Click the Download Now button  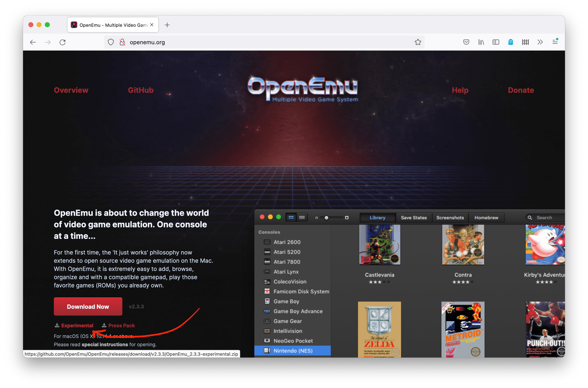[x=88, y=306]
